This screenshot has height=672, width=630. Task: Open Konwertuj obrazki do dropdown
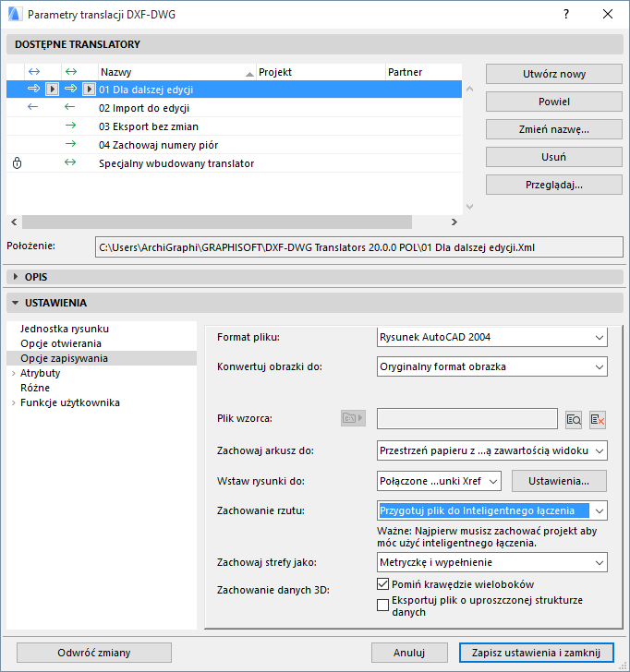point(492,366)
